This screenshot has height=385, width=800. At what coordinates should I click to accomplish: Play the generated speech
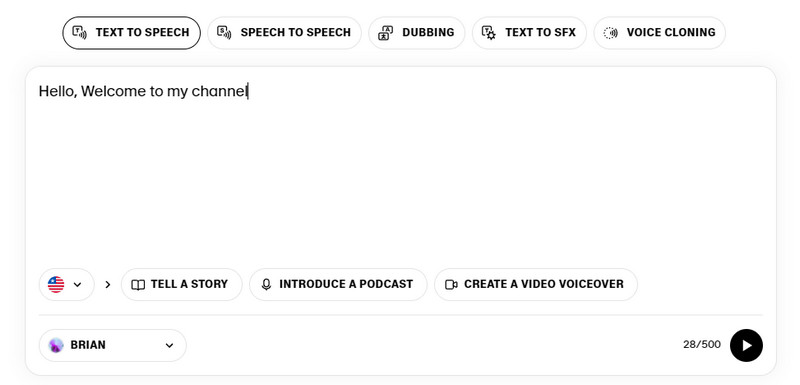pyautogui.click(x=746, y=346)
